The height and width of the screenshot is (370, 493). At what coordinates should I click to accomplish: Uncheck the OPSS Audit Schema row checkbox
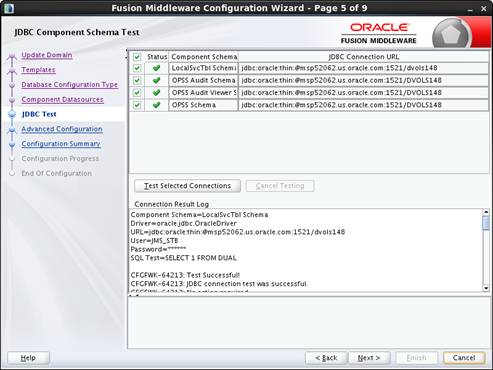[x=137, y=81]
